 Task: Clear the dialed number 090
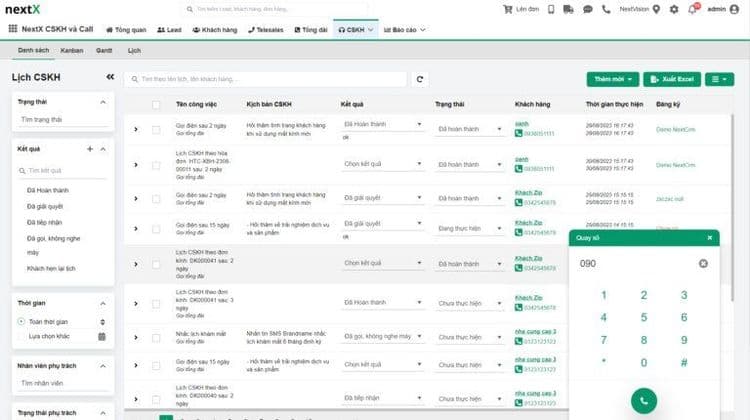point(703,263)
